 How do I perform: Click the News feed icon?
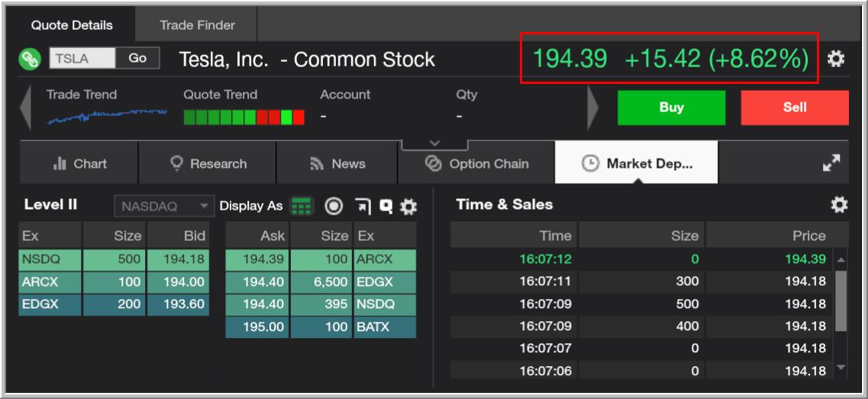[x=317, y=164]
